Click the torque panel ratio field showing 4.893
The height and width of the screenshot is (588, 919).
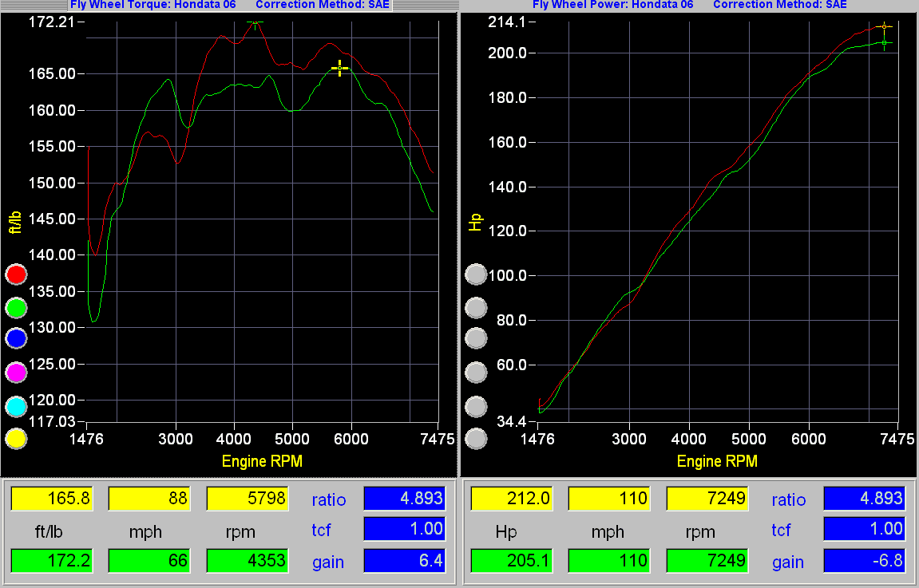coord(404,499)
